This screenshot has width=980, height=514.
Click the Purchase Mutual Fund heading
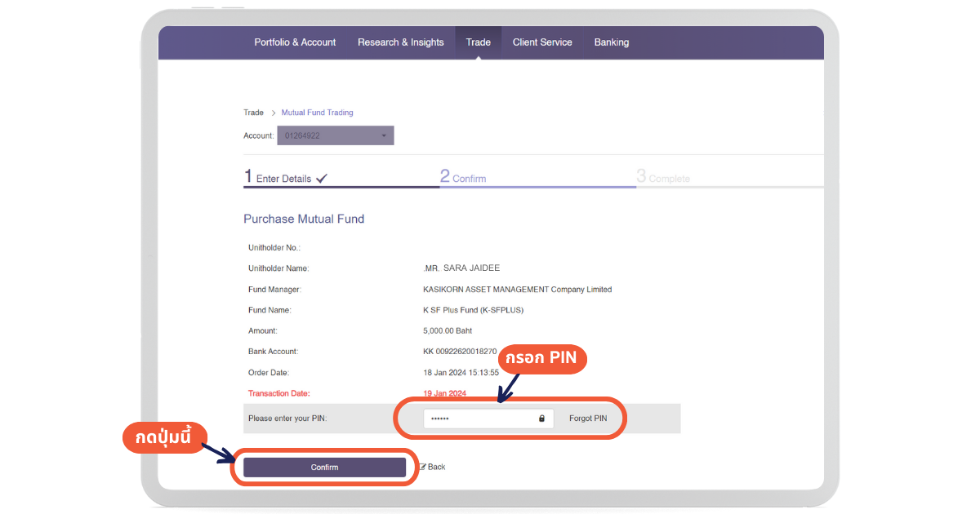[304, 219]
